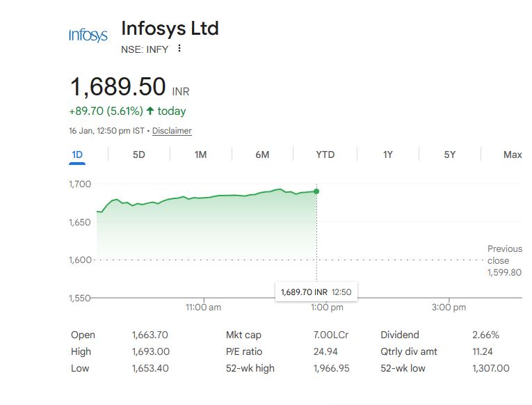
Task: Select the YTD chart tab
Action: point(325,154)
